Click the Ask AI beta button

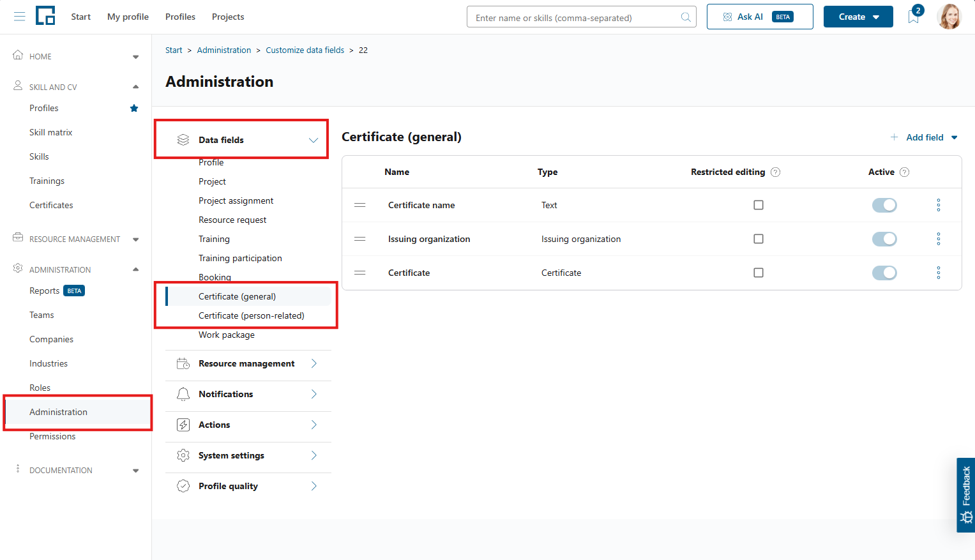[x=760, y=17]
